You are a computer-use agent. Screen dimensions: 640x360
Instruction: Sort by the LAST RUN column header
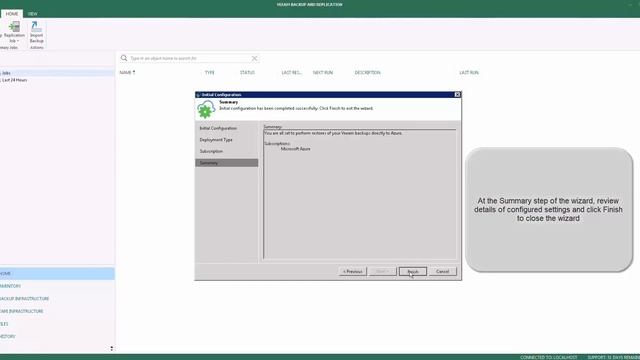tap(469, 73)
